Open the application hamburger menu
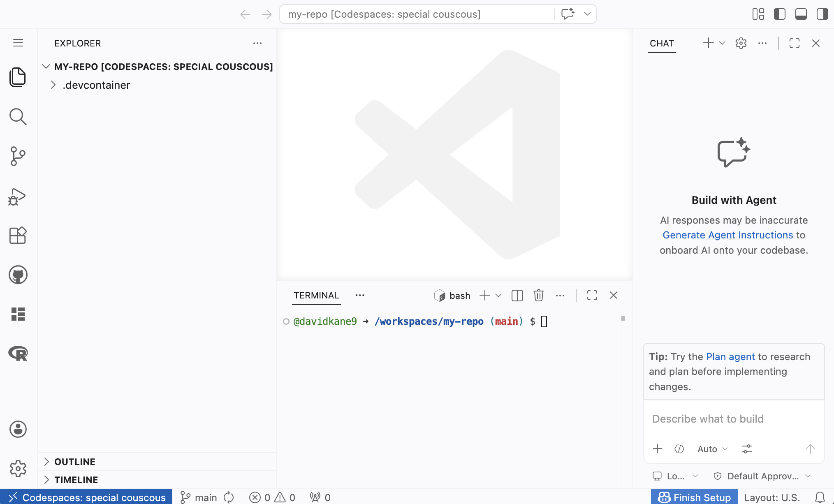Screen dimensions: 834x504 pos(18,43)
